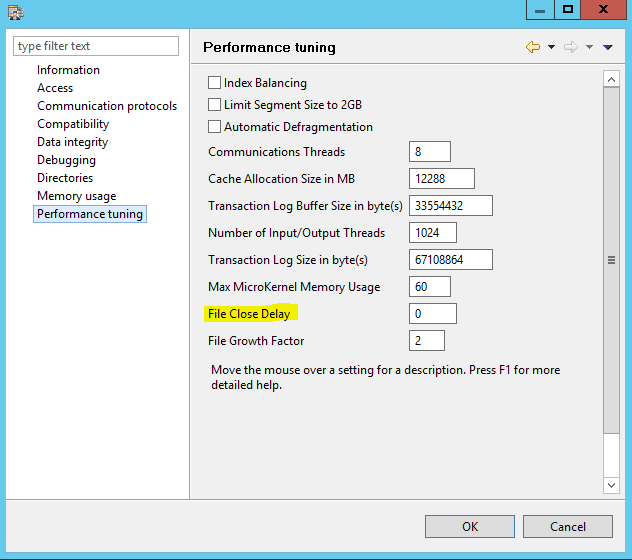632x560 pixels.
Task: Click the application icon in title bar
Action: pos(16,11)
